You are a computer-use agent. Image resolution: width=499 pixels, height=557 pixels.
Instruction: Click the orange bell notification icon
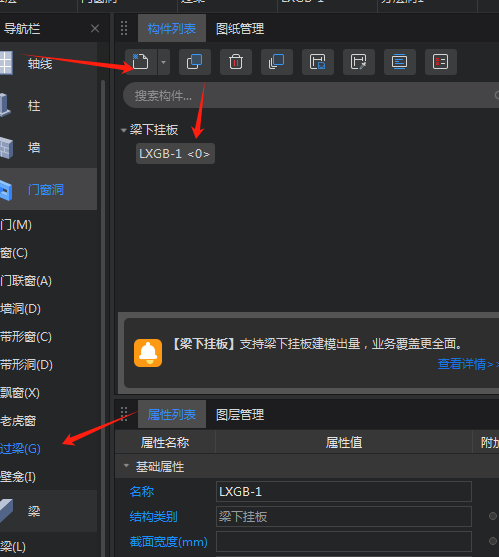(x=148, y=353)
